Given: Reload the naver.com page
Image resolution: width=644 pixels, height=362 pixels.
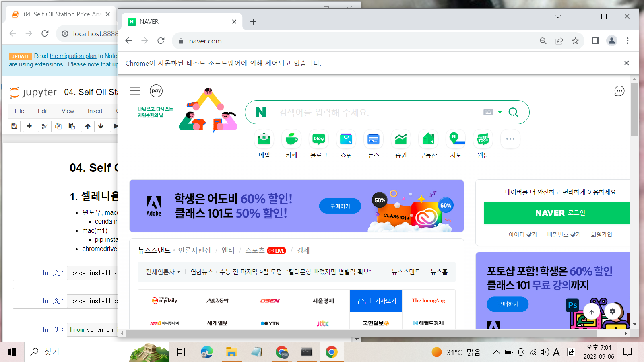Looking at the screenshot, I should tap(161, 41).
